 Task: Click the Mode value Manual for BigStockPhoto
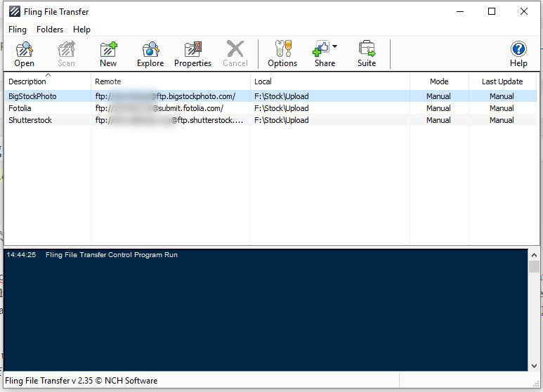[x=438, y=96]
